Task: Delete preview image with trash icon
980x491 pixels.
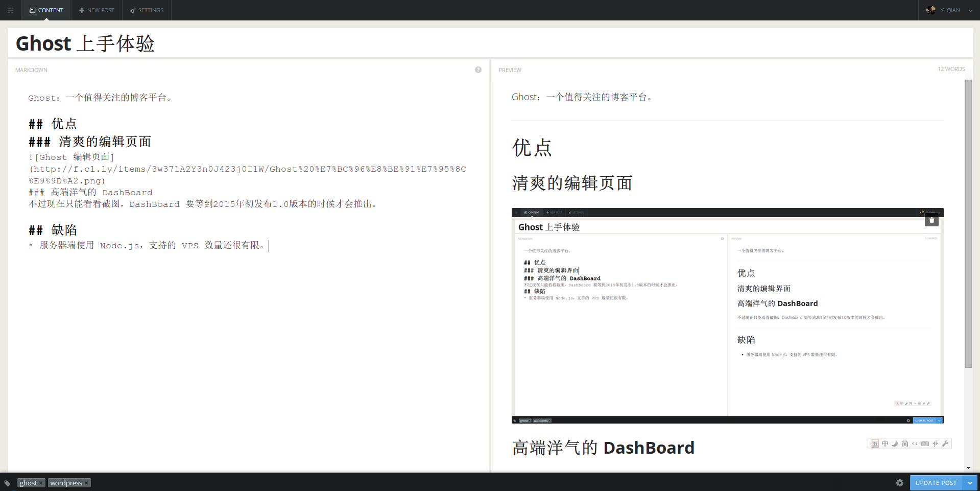Action: tap(931, 220)
